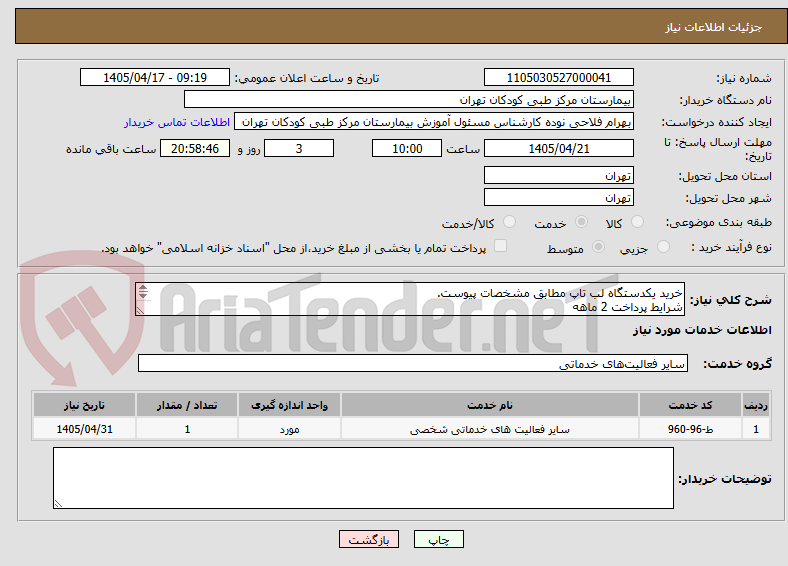Click the بازگشت back button

[369, 539]
